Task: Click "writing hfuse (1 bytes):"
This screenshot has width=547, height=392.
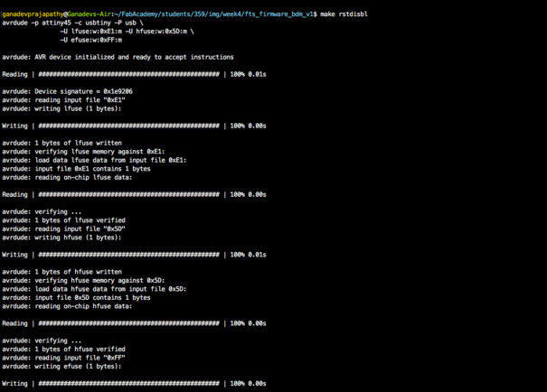Action: (78, 238)
